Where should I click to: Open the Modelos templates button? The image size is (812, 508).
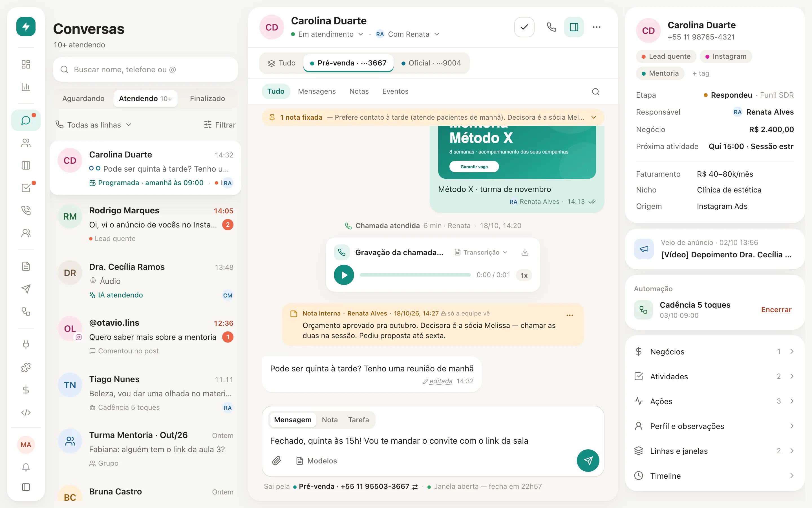point(316,461)
